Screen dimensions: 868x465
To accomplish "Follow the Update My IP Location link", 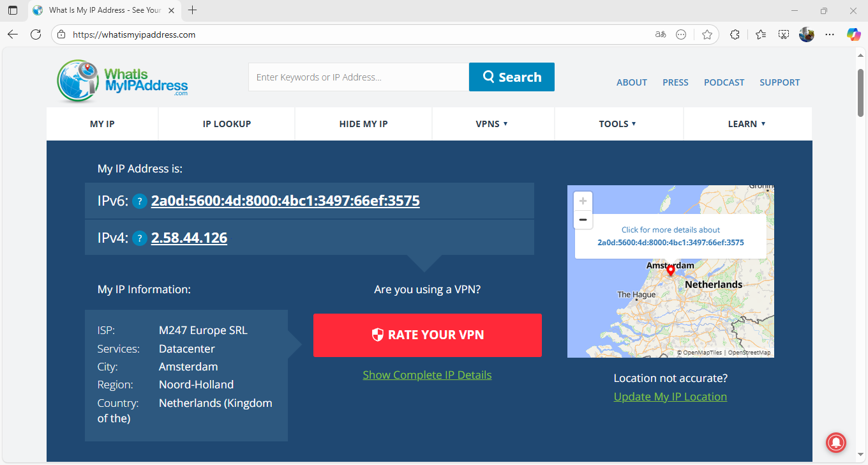I will 670,397.
